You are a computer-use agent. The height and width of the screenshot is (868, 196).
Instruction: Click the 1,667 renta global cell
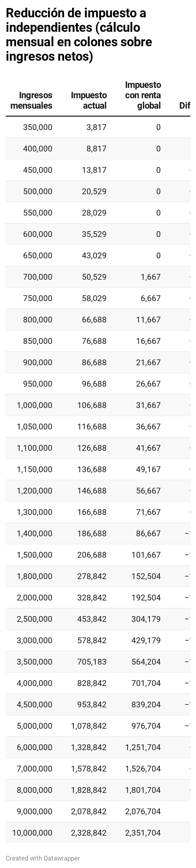coord(151,277)
